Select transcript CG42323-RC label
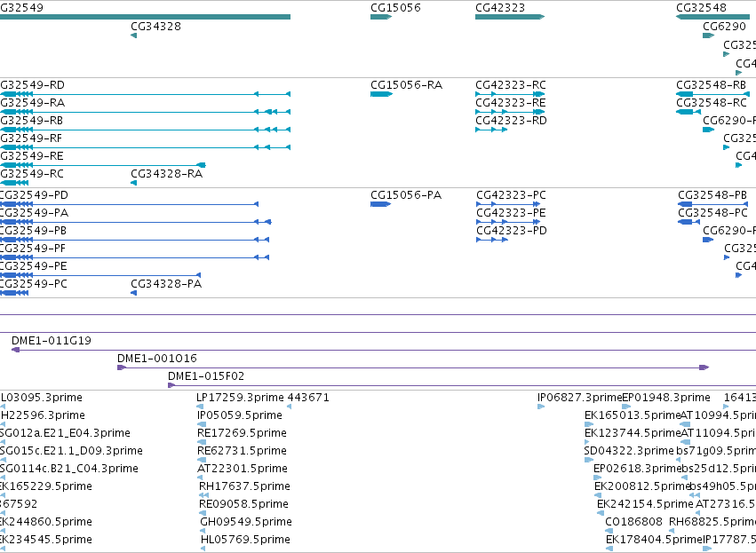 [511, 85]
